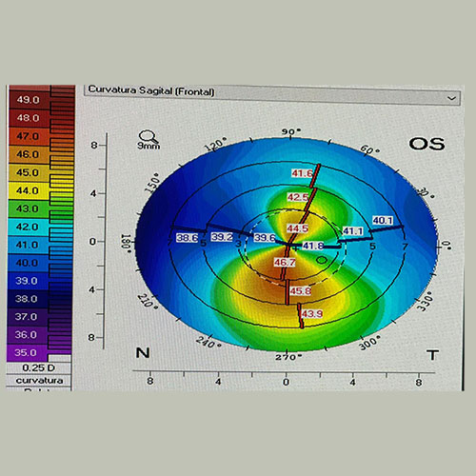Select the 43.0 green color scale swatch
Screen dimensions: 476x476
[28, 208]
